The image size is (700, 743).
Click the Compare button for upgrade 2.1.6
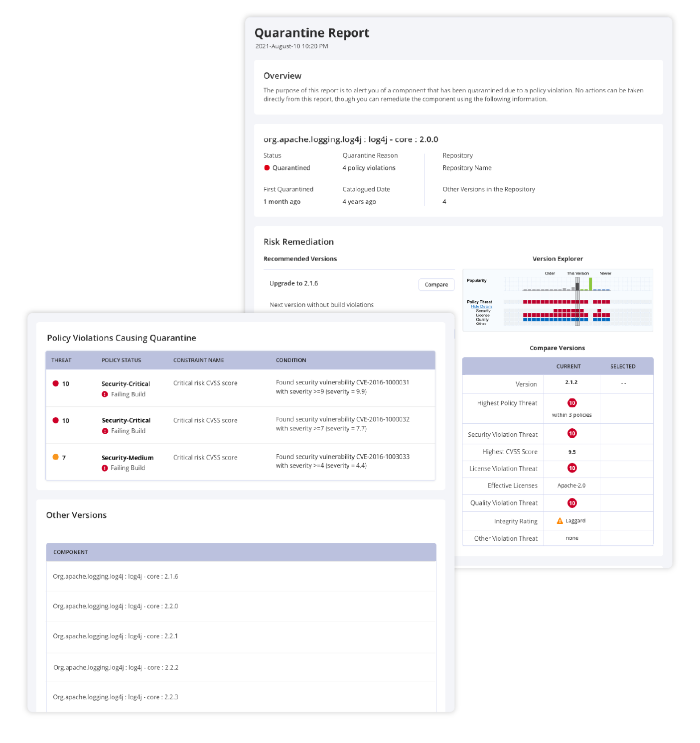click(x=436, y=285)
